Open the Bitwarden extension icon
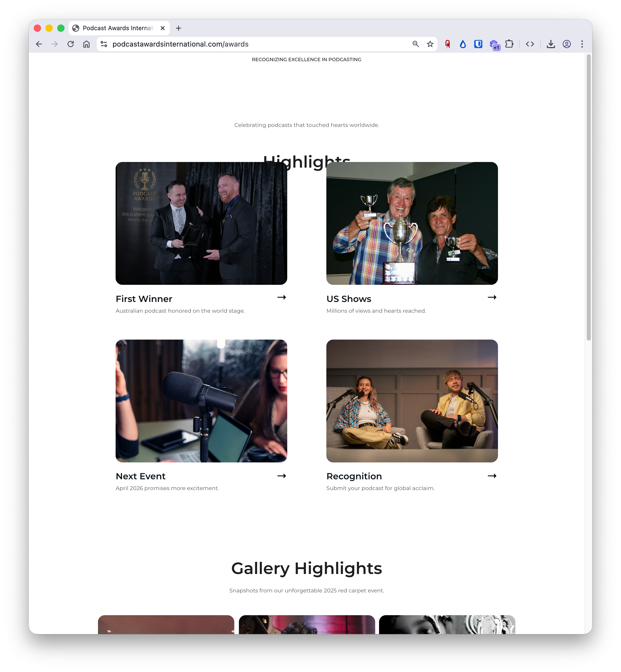This screenshot has width=621, height=672. pos(478,44)
